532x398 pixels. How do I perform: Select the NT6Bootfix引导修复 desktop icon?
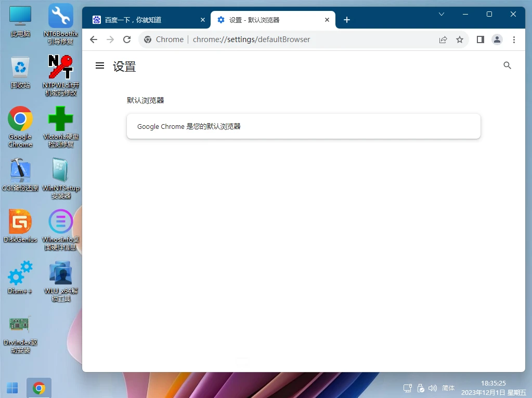coord(61,24)
